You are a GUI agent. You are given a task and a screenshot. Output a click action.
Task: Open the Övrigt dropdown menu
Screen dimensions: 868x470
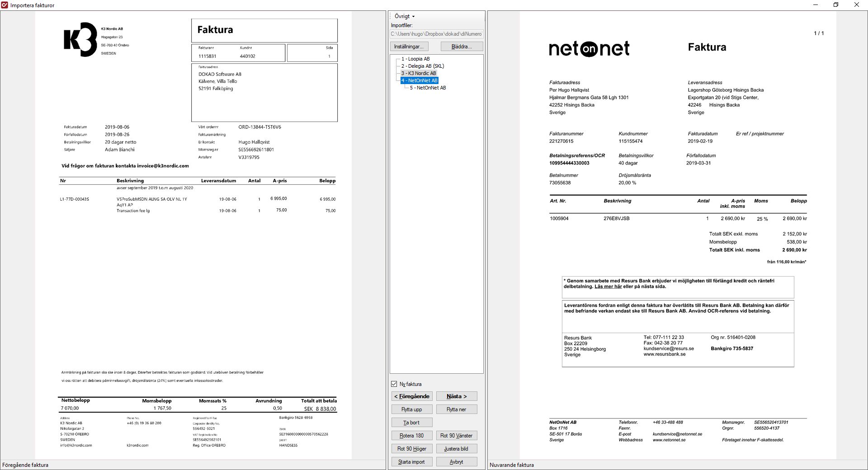[404, 16]
